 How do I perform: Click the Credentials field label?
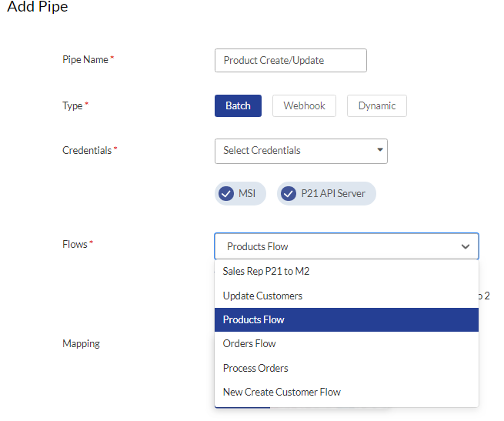[x=87, y=151]
